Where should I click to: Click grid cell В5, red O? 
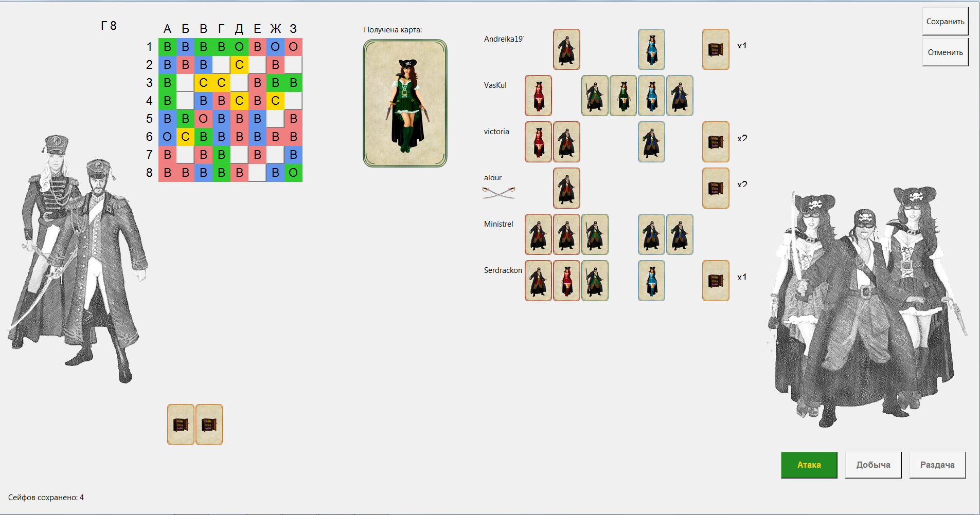[x=203, y=119]
